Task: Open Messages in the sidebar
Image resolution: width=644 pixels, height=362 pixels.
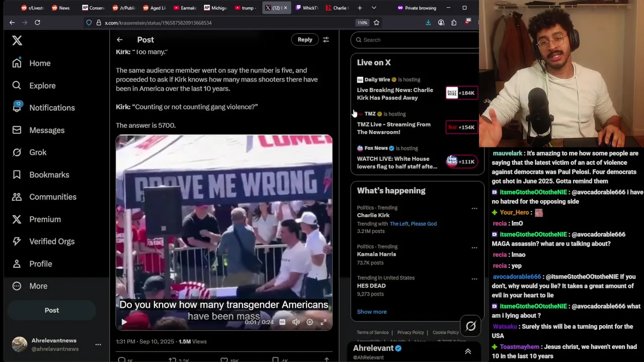Action: (39, 130)
